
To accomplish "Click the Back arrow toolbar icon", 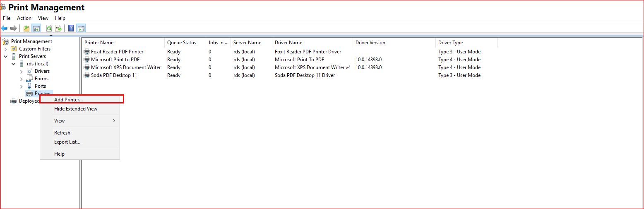I will pyautogui.click(x=4, y=28).
